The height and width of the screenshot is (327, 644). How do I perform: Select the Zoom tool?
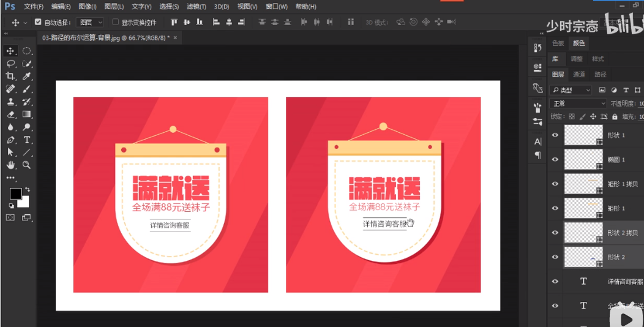[27, 165]
